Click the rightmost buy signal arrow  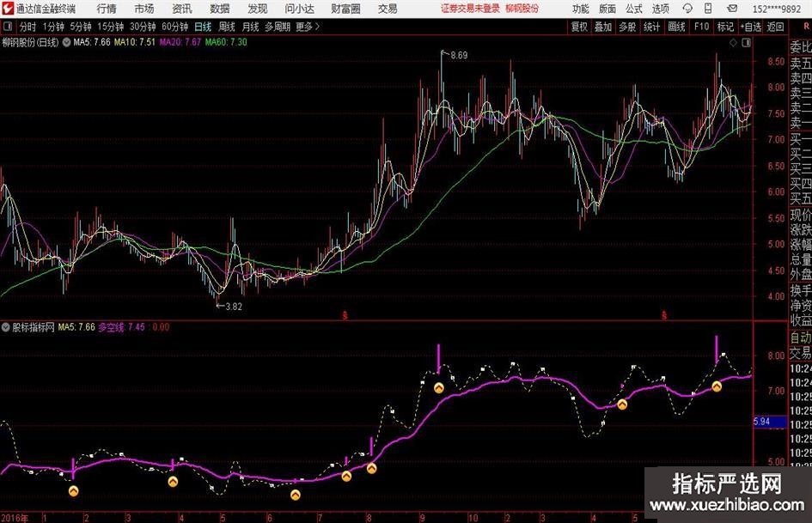[717, 386]
